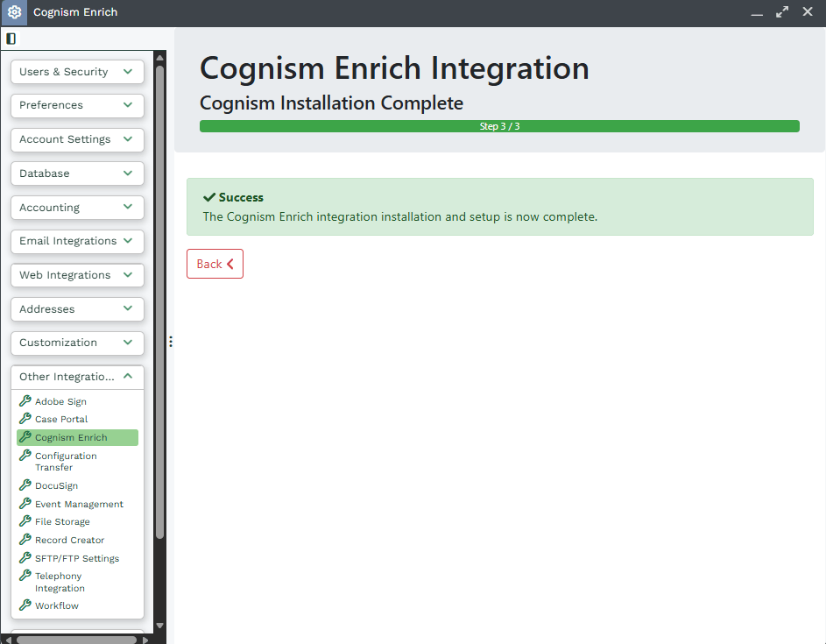Click the wrench icon next to Workflow
This screenshot has height=644, width=826.
(25, 605)
